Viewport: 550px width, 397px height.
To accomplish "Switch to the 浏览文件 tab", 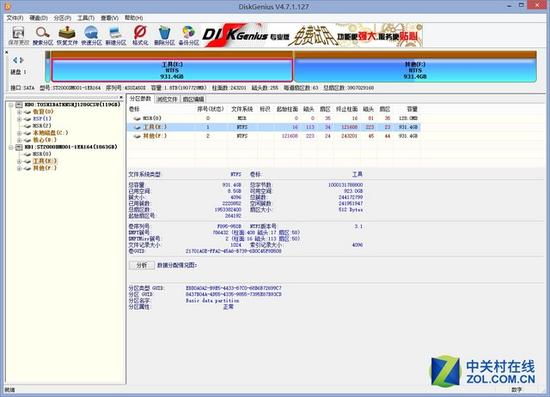I will 167,99.
